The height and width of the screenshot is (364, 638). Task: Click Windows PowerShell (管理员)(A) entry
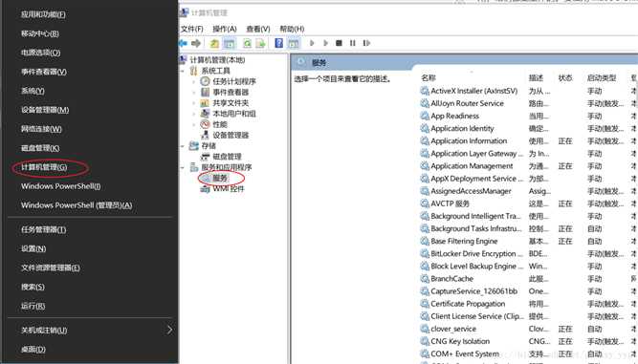point(77,205)
